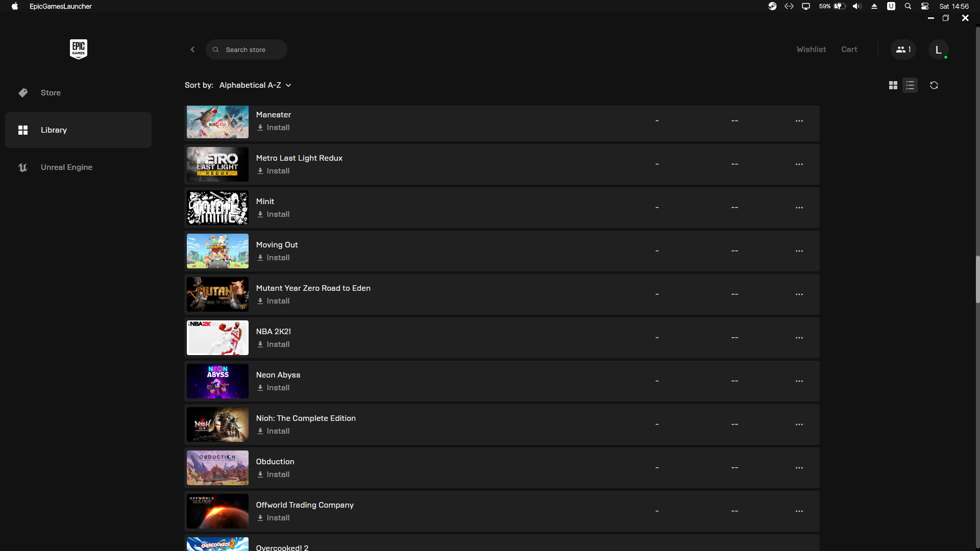
Task: Open the Store section in the sidebar
Action: point(51,93)
